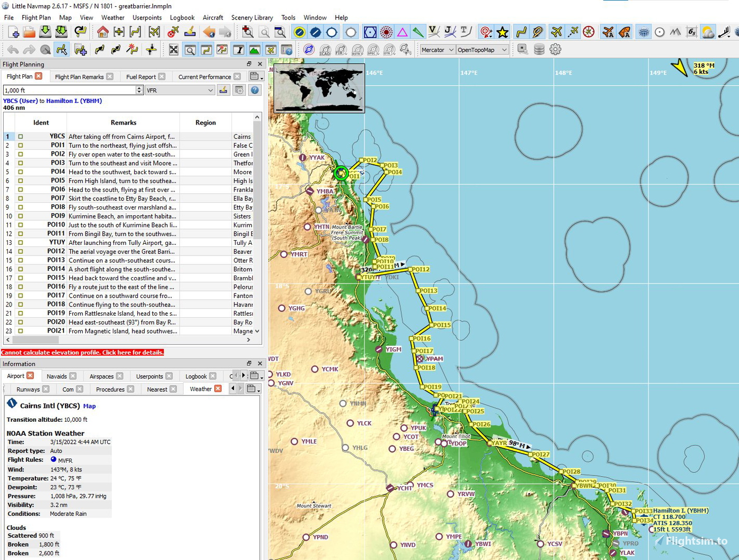739x560 pixels.
Task: Click the flight plan table vertical scrollbar
Action: point(258,224)
